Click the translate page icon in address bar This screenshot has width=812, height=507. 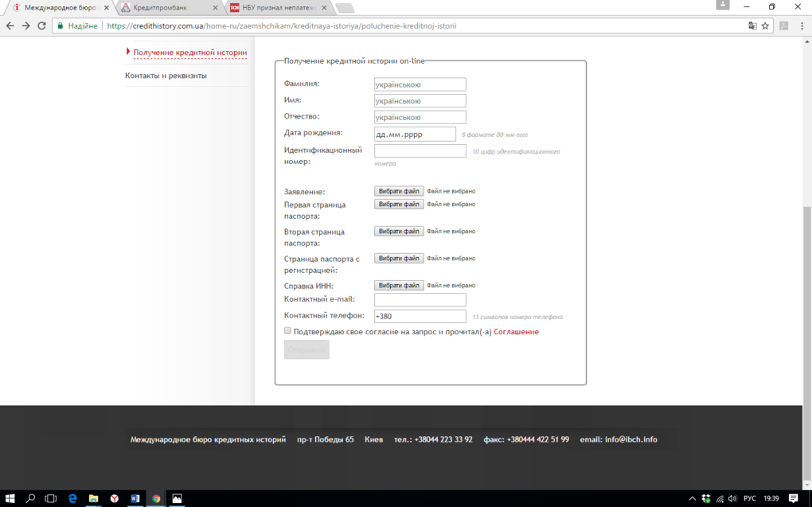click(x=752, y=25)
